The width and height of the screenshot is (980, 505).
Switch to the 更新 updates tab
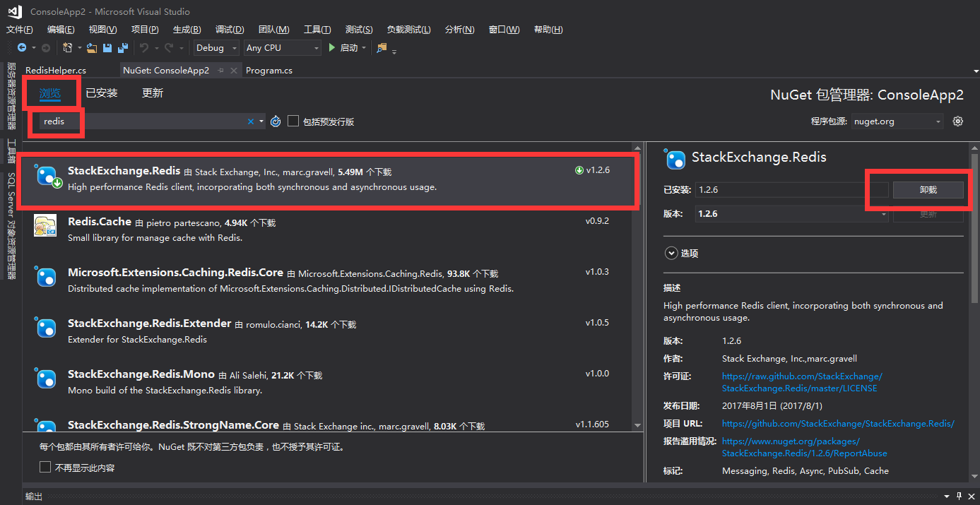point(153,93)
